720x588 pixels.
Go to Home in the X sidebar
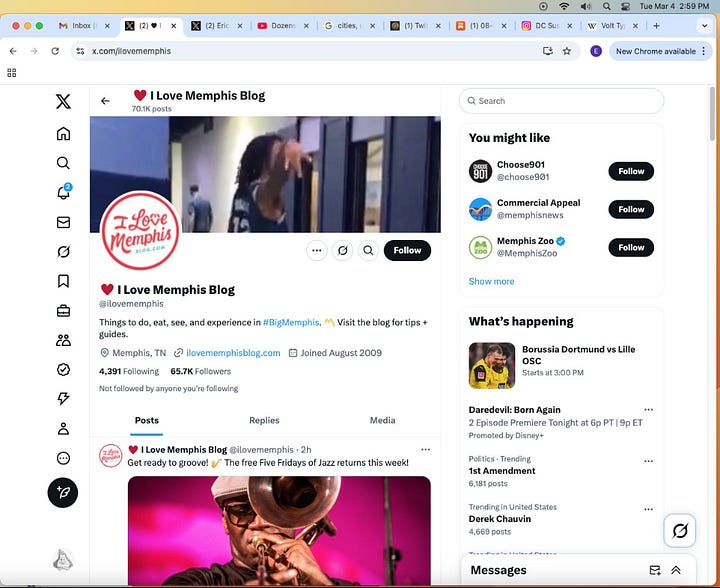click(63, 134)
